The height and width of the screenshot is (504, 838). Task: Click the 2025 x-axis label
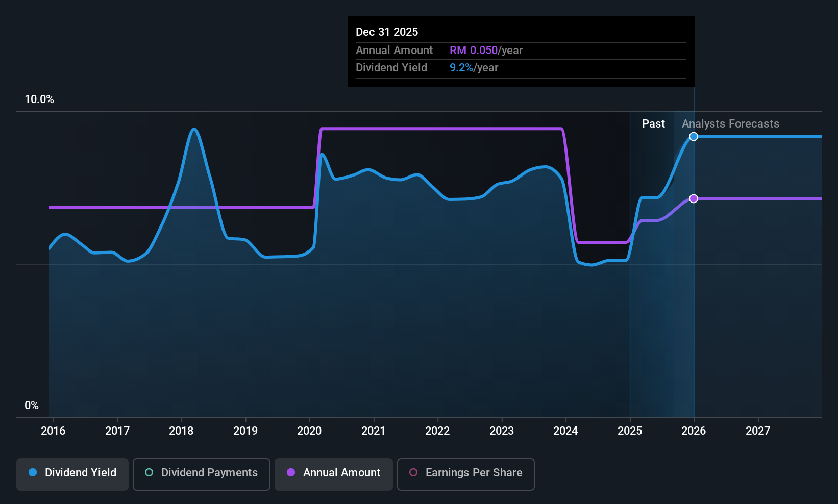pyautogui.click(x=630, y=431)
